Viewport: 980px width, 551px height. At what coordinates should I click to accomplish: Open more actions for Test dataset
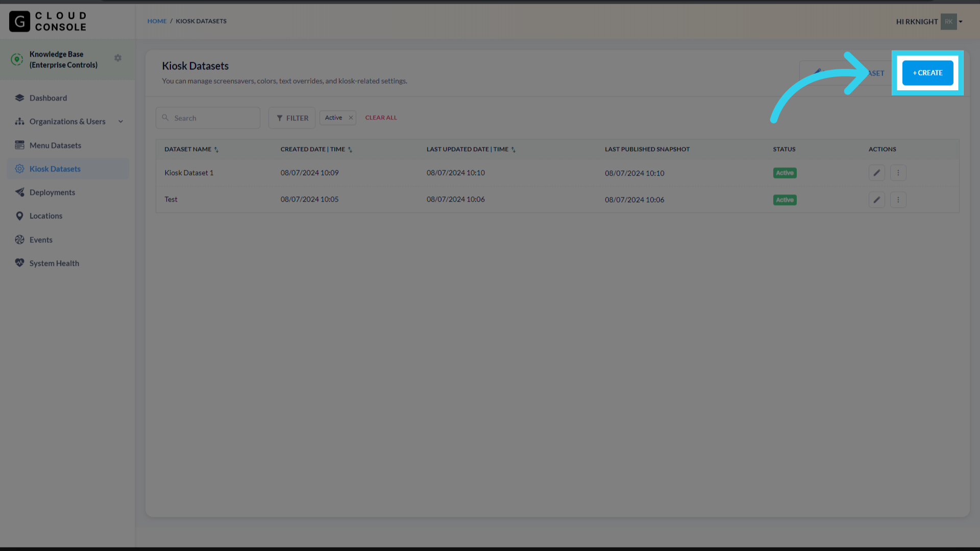point(898,199)
